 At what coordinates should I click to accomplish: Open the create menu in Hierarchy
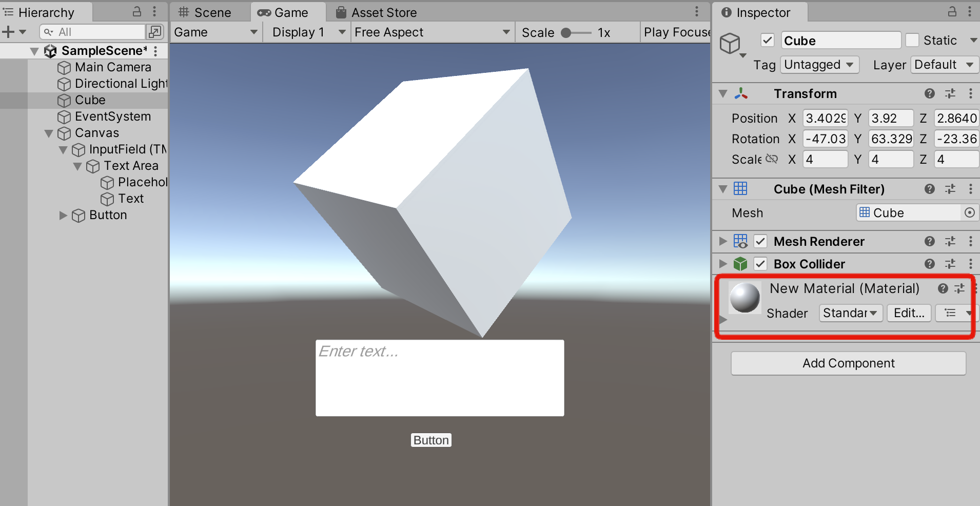tap(9, 31)
